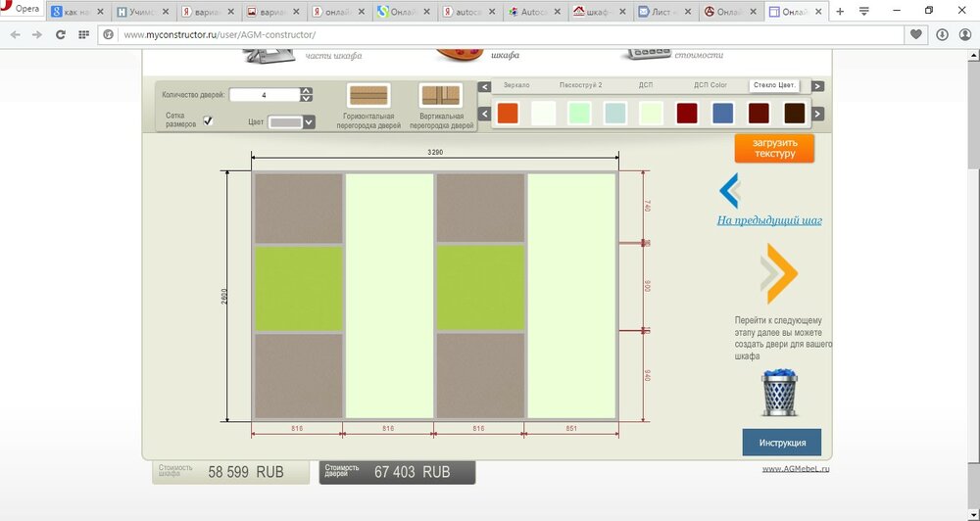Screen dimensions: 980x521
Task: Switch to the 'ДСП Color' tab
Action: 710,85
